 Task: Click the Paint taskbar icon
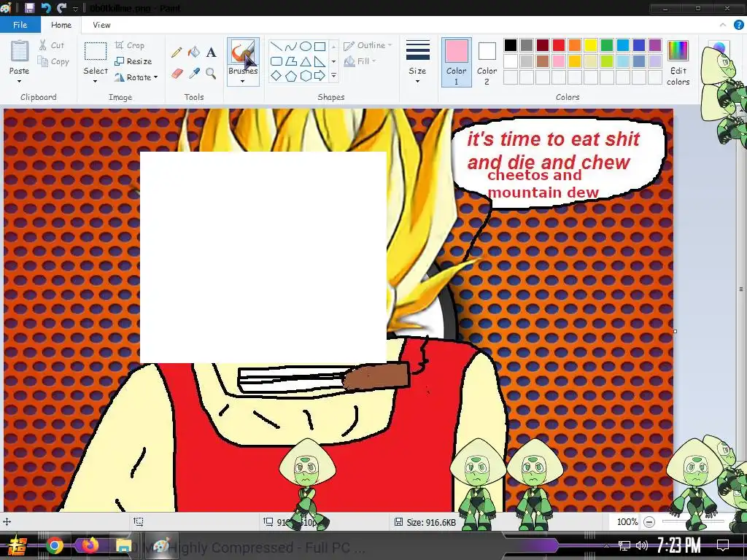point(161,545)
